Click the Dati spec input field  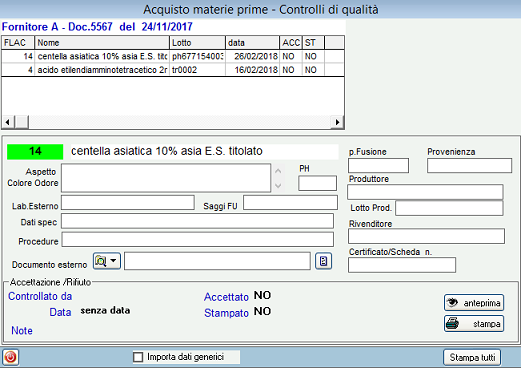click(x=197, y=221)
